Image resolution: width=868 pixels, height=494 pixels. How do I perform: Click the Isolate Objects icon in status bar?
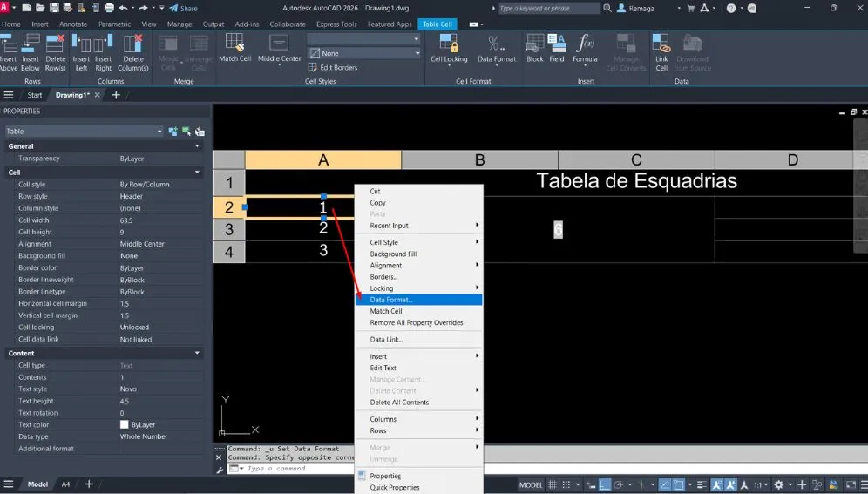(817, 484)
